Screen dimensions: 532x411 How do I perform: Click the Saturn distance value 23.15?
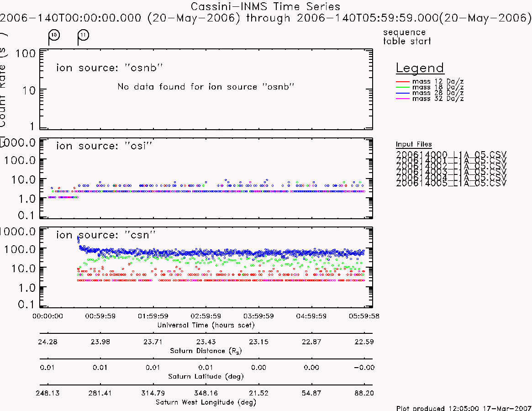[x=258, y=342]
